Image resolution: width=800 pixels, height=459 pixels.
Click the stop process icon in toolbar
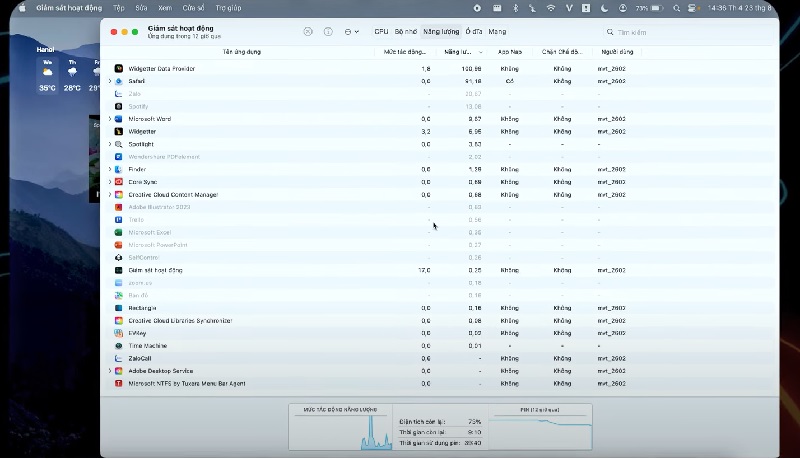[308, 32]
